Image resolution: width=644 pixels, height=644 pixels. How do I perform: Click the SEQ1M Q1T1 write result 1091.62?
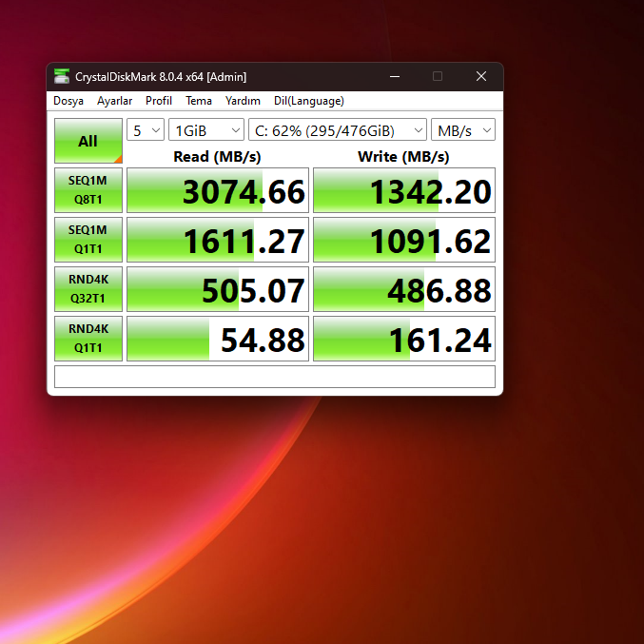point(404,240)
